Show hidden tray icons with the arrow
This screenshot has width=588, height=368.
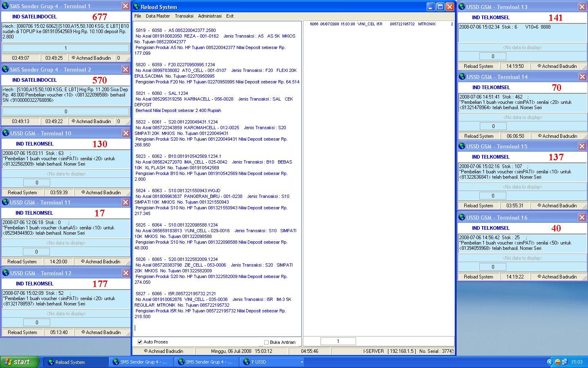coord(550,362)
